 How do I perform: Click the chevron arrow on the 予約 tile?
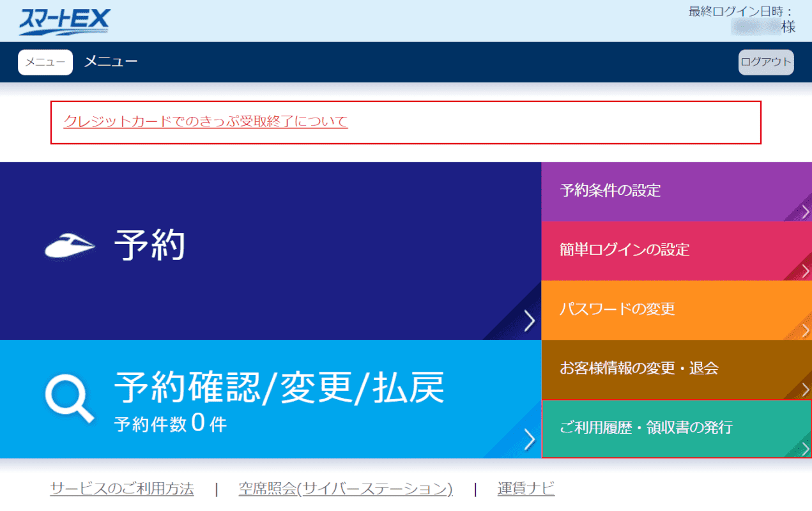point(529,321)
